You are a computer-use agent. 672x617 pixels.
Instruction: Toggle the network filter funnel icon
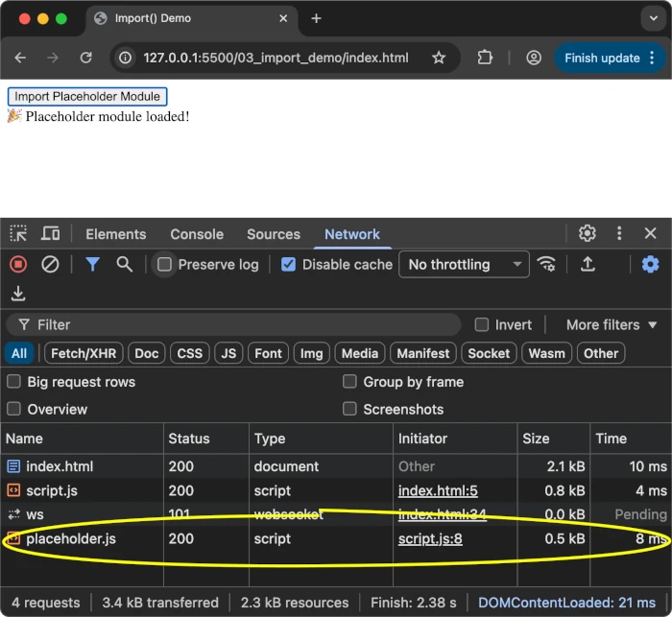tap(92, 264)
